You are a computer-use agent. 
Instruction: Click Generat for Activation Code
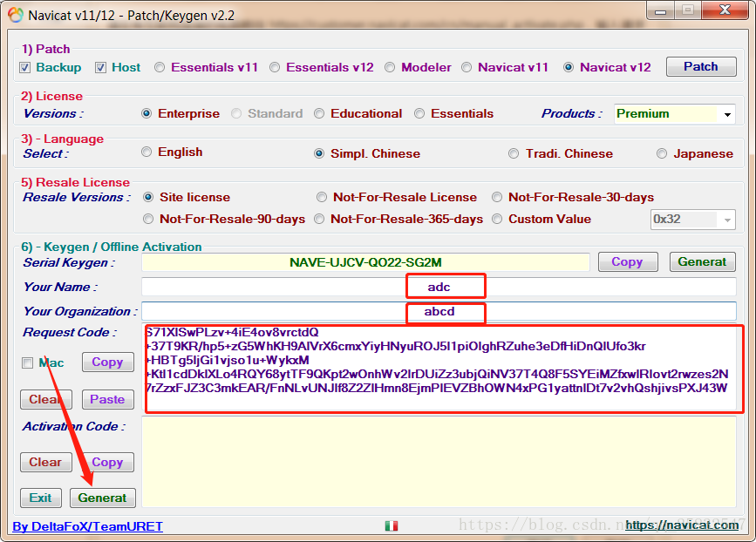click(x=103, y=498)
